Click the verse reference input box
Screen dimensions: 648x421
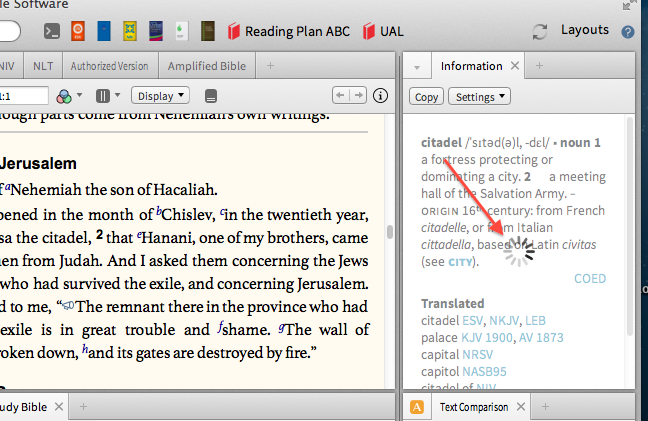(x=24, y=96)
